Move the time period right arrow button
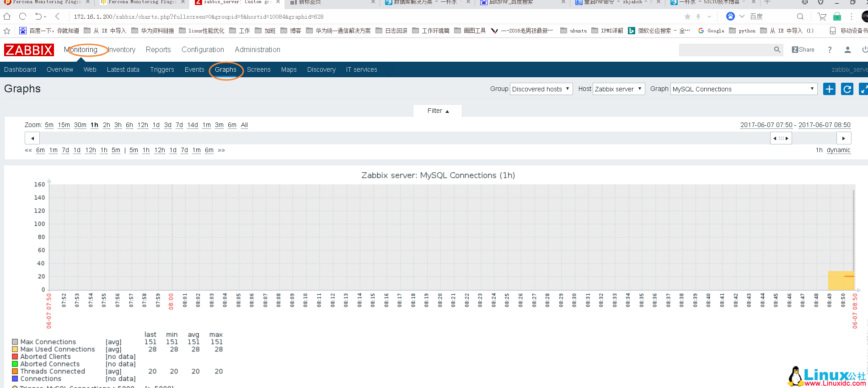Screen dimensions: 868x388 (x=843, y=138)
